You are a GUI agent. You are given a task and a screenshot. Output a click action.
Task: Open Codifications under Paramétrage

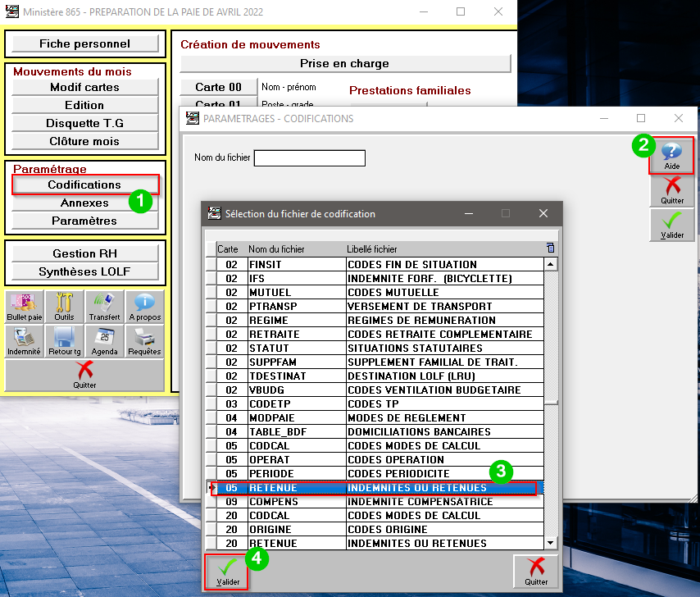click(84, 185)
